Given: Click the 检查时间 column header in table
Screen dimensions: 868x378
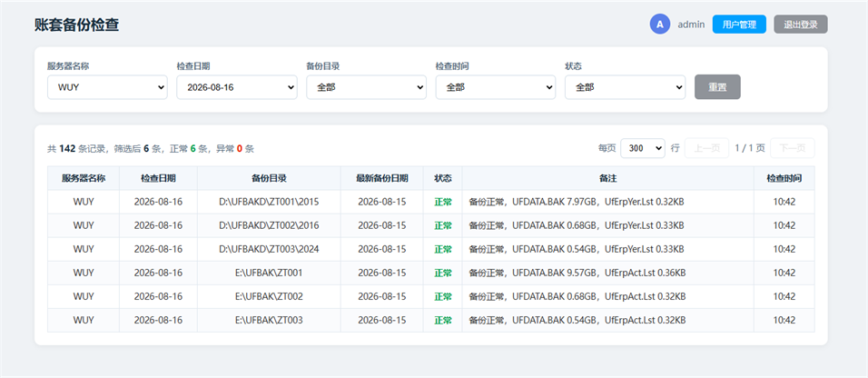Looking at the screenshot, I should click(x=784, y=178).
